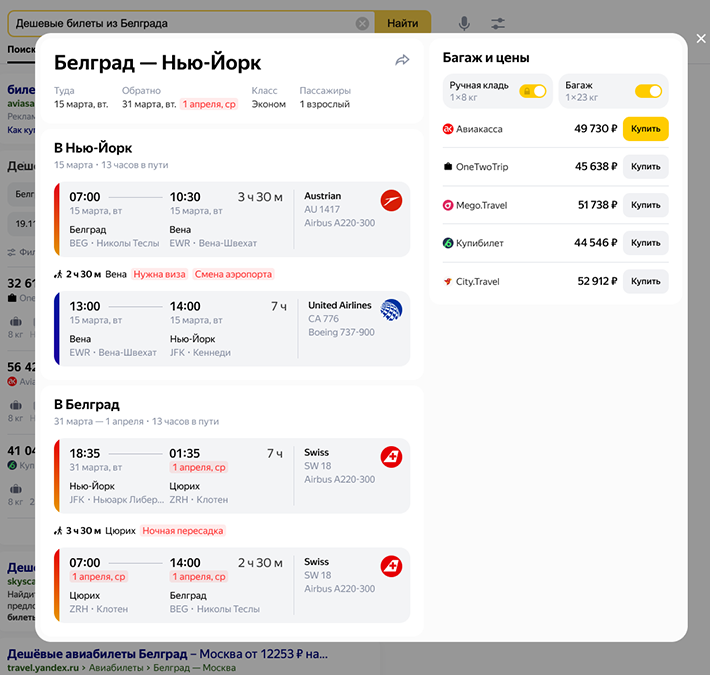
Task: Click the OneTwoTrip logo icon
Action: coord(448,167)
